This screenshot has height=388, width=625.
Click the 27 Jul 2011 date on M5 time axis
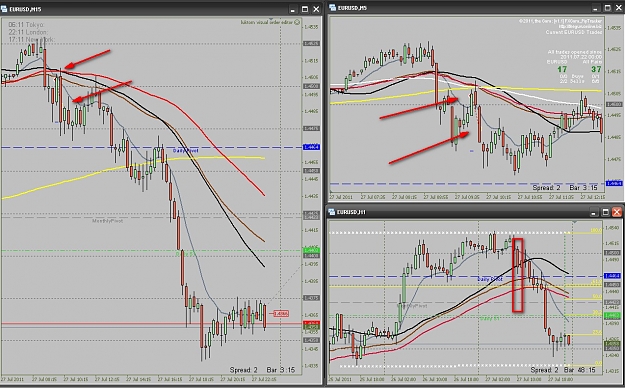(x=341, y=197)
